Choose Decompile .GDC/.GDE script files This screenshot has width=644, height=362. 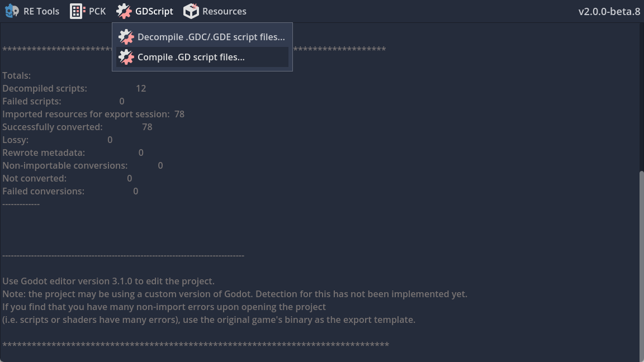(211, 37)
